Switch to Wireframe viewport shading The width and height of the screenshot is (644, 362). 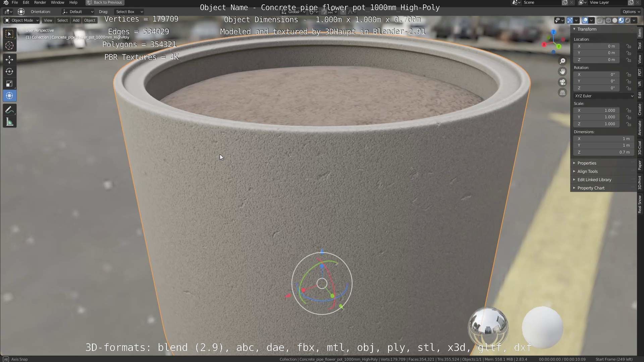[x=608, y=20]
